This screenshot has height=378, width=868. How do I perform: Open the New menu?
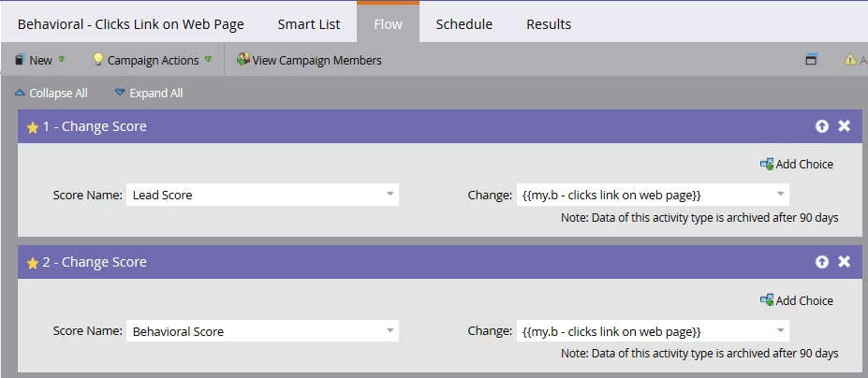coord(39,60)
